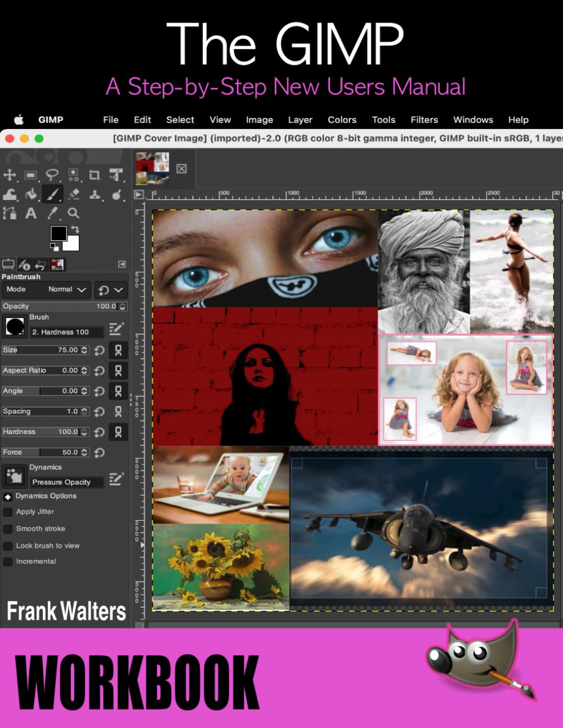
Task: Turn on Incremental painting
Action: 7,561
